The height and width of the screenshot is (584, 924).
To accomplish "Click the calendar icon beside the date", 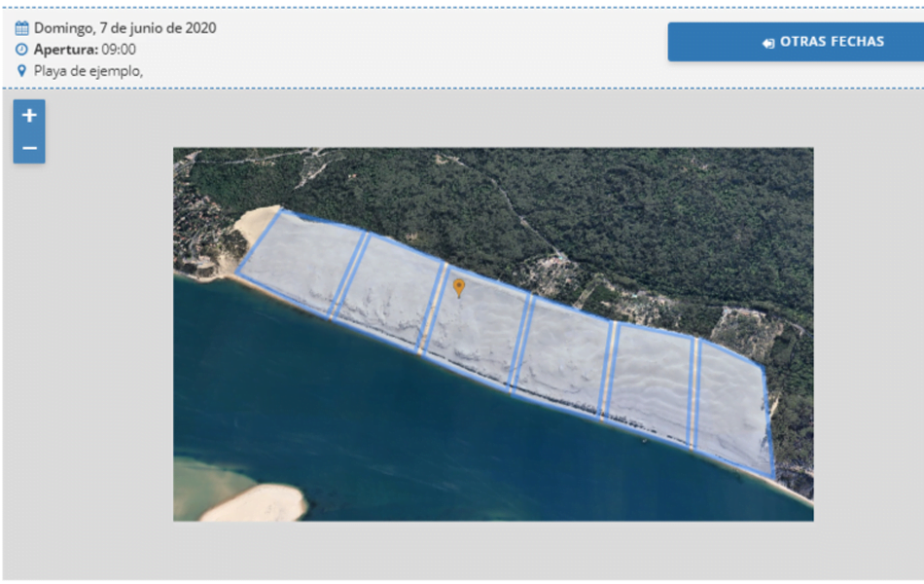I will [x=21, y=28].
